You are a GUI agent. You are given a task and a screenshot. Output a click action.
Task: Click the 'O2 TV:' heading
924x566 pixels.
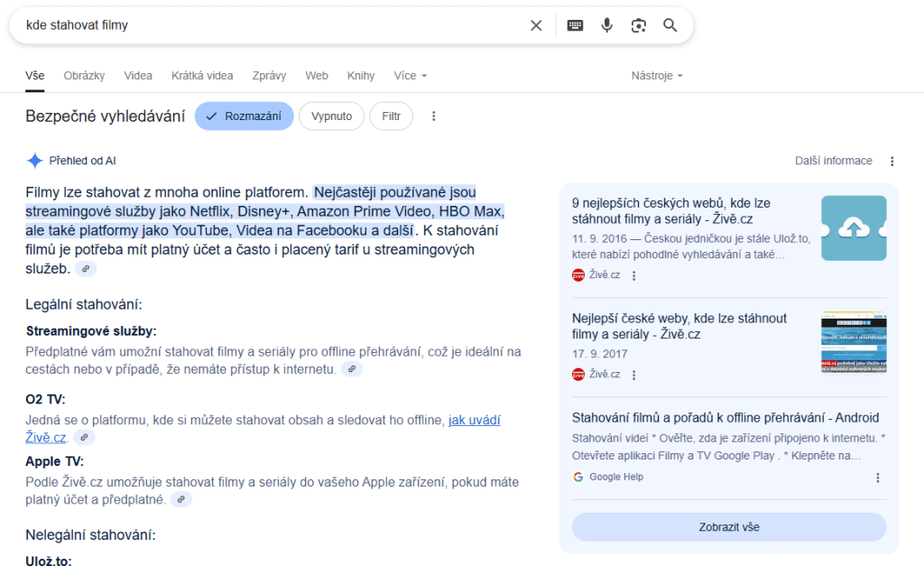[45, 399]
